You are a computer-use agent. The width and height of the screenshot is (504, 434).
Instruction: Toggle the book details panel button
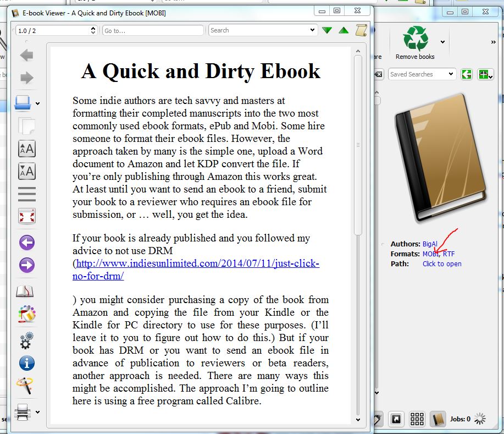(x=437, y=419)
